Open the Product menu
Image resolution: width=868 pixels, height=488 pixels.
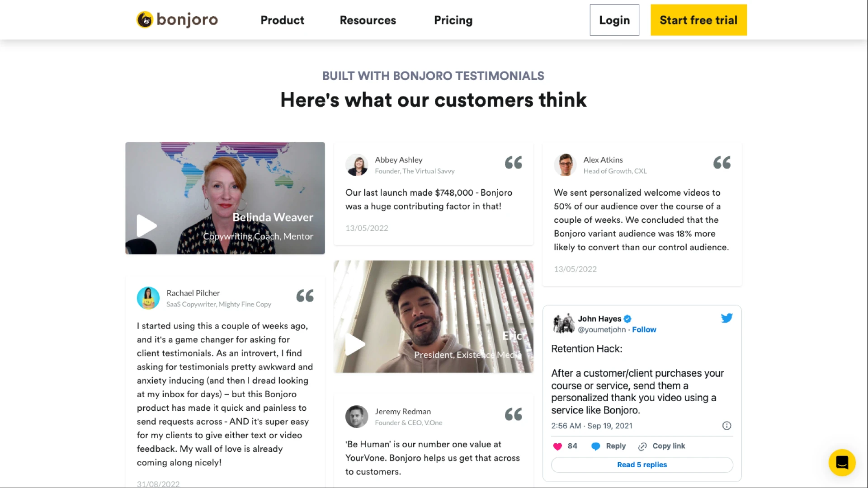point(282,20)
